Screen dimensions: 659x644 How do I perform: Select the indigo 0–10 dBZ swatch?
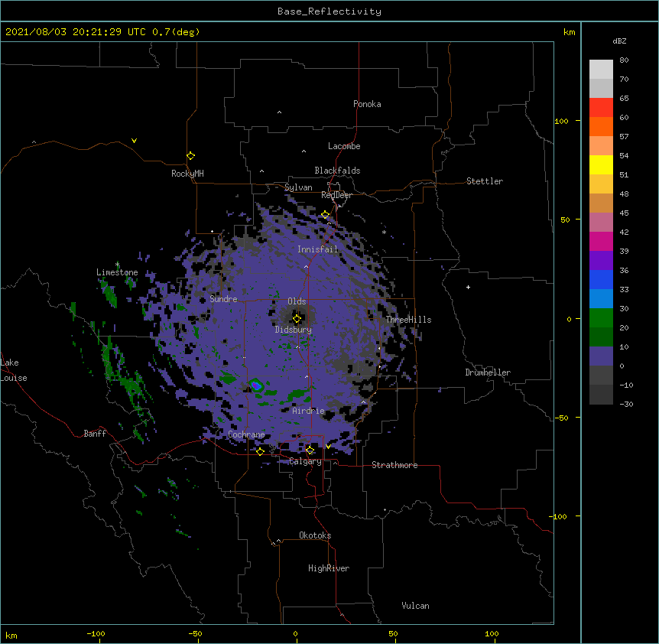coord(601,356)
